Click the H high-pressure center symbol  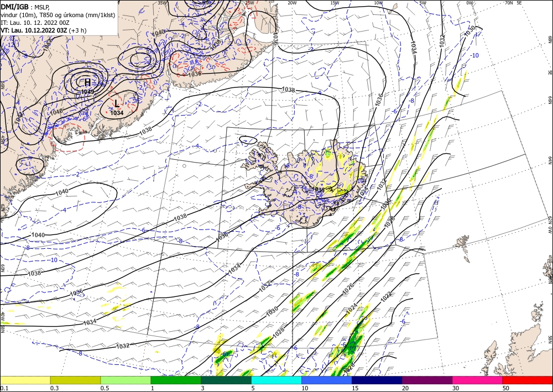pos(87,83)
